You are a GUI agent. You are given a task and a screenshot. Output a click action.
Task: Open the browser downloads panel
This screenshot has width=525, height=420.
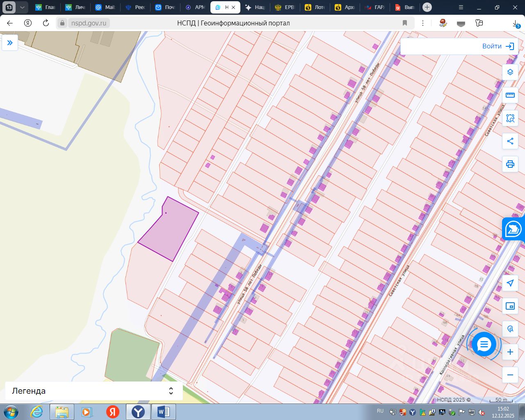(x=516, y=23)
